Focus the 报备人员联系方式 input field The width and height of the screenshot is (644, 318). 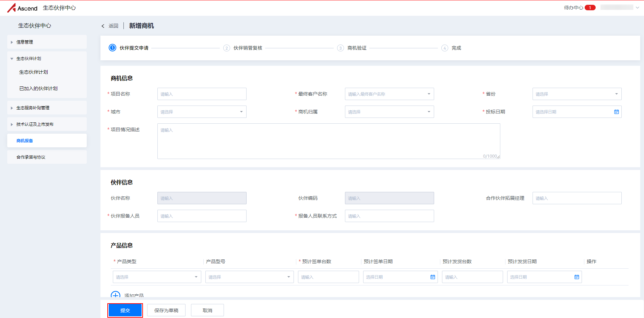(x=389, y=216)
